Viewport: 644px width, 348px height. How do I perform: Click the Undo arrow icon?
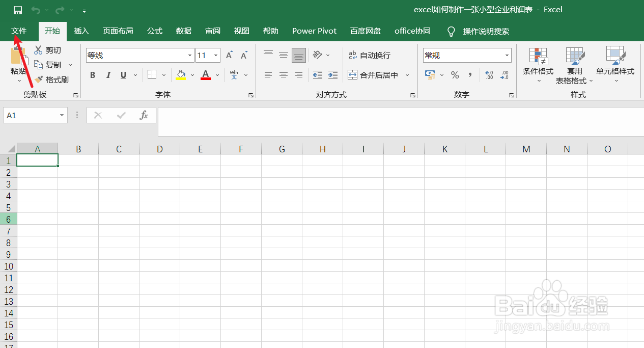point(35,10)
